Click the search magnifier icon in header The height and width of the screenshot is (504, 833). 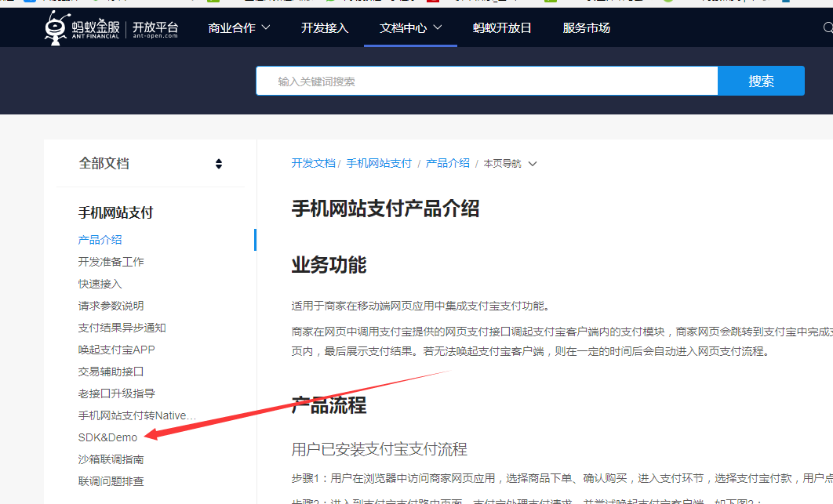coord(828,27)
